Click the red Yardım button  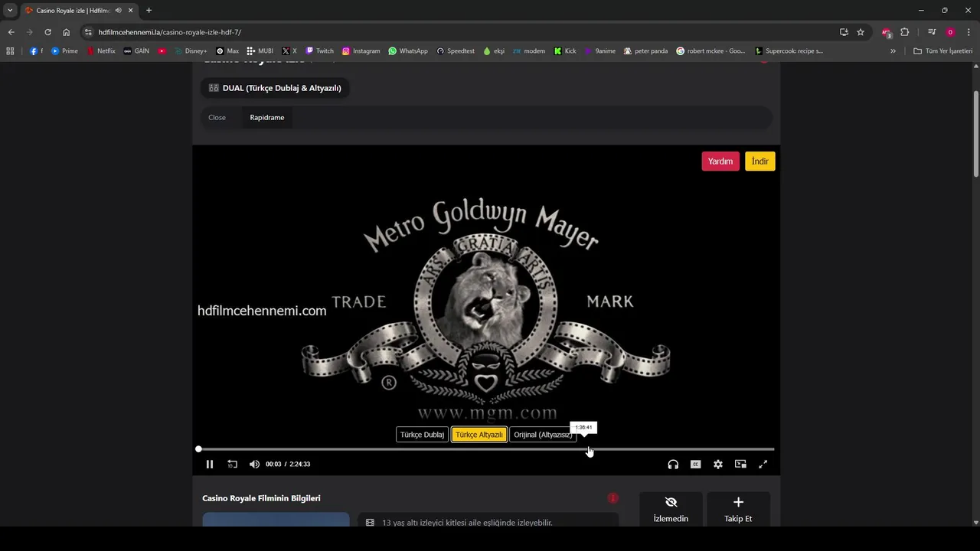pos(720,161)
